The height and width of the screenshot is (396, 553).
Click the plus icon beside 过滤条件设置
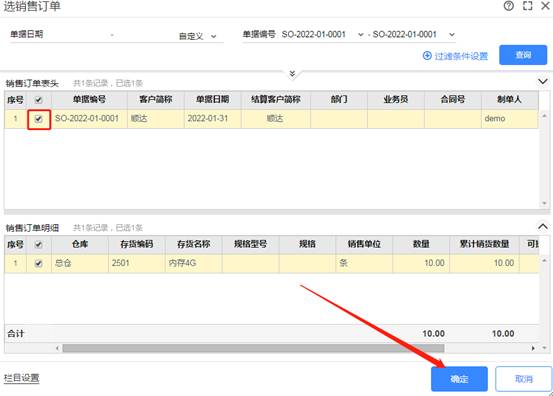click(x=427, y=56)
